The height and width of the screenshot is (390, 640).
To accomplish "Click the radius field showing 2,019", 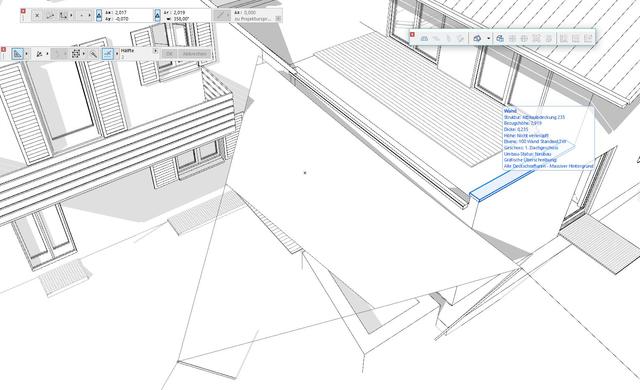I will pyautogui.click(x=175, y=13).
